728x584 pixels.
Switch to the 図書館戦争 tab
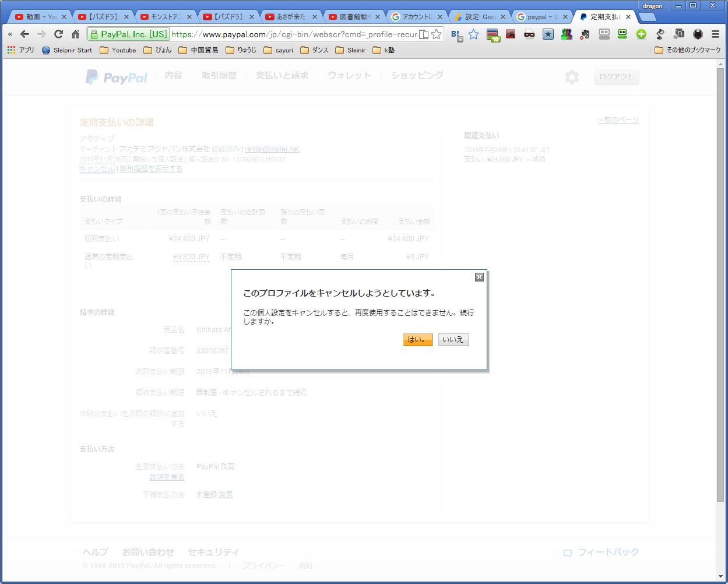(x=354, y=17)
